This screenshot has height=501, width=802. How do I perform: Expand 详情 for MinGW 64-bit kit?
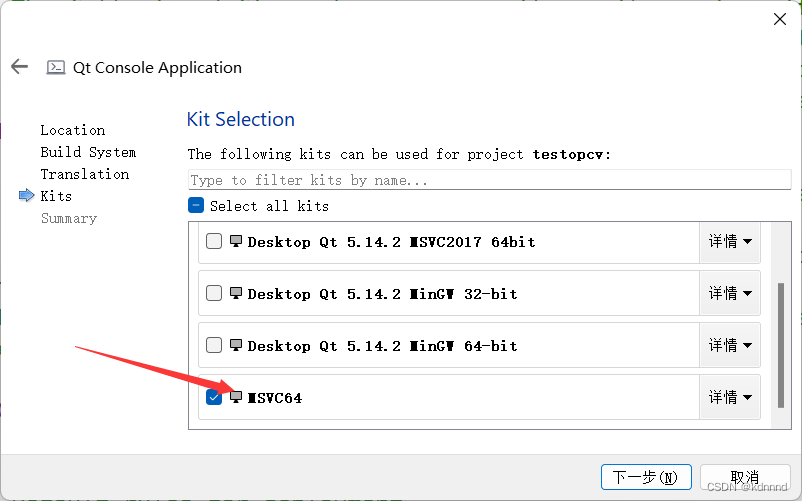(x=730, y=346)
